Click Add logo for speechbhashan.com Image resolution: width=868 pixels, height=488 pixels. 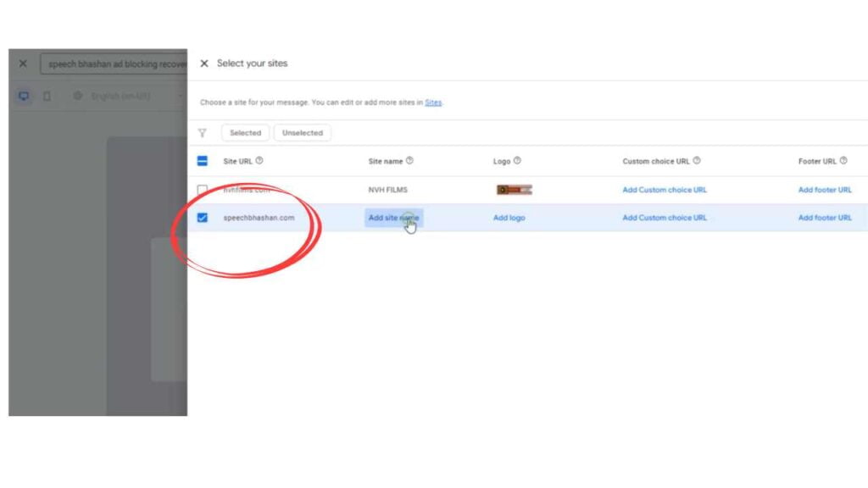tap(509, 218)
